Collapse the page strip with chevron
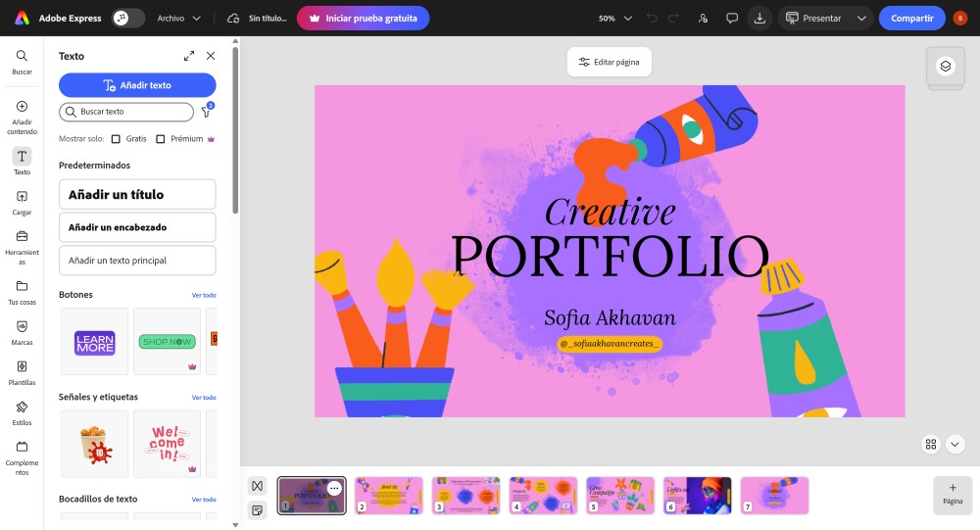The width and height of the screenshot is (980, 530). point(955,445)
